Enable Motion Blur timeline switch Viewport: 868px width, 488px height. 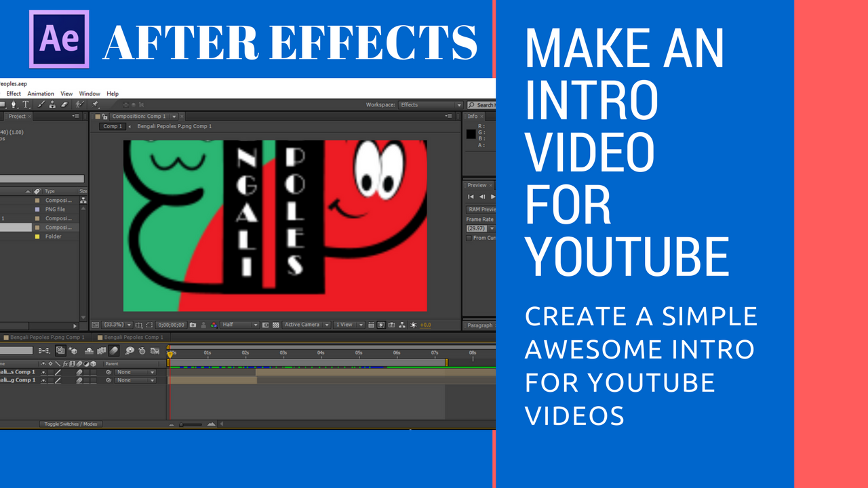click(114, 350)
